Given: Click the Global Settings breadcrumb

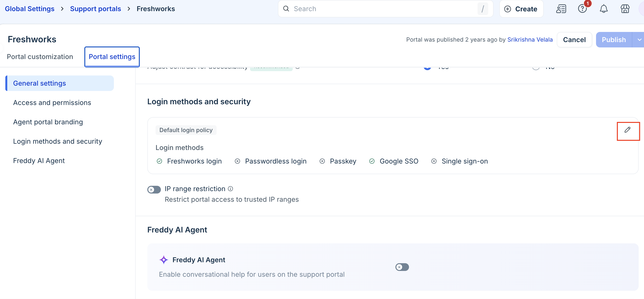Looking at the screenshot, I should [30, 9].
